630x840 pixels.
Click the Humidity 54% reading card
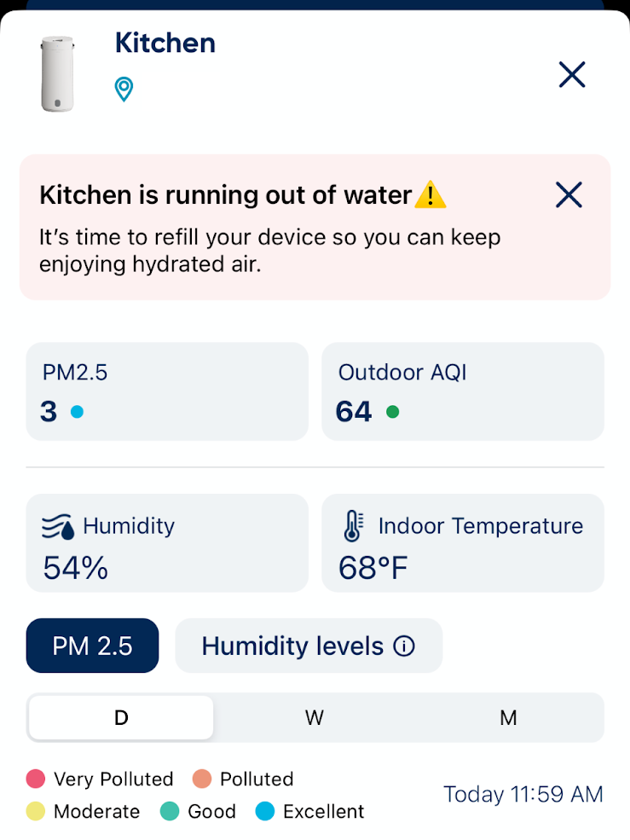(167, 543)
